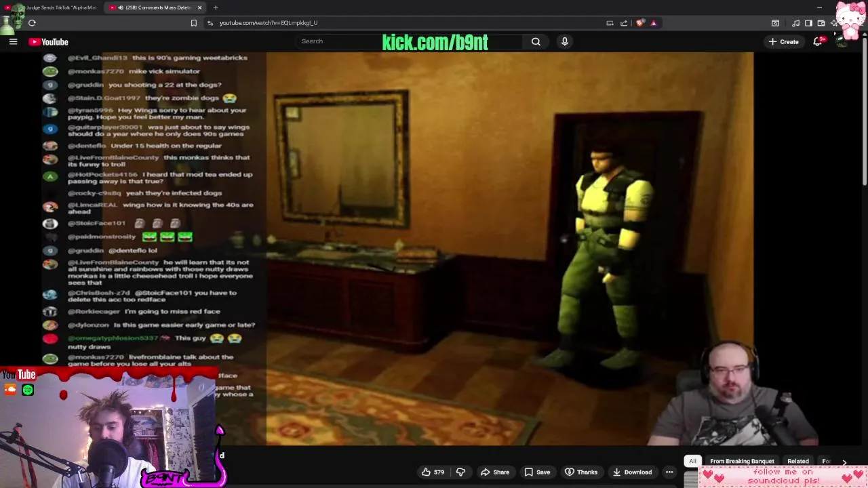Screen dimensions: 868x488
Task: Click chat username @omegatyphlosion5337
Action: pyautogui.click(x=113, y=338)
